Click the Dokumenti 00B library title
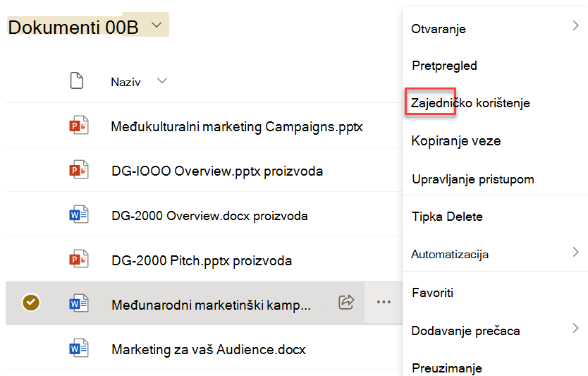This screenshot has height=376, width=588. [73, 28]
